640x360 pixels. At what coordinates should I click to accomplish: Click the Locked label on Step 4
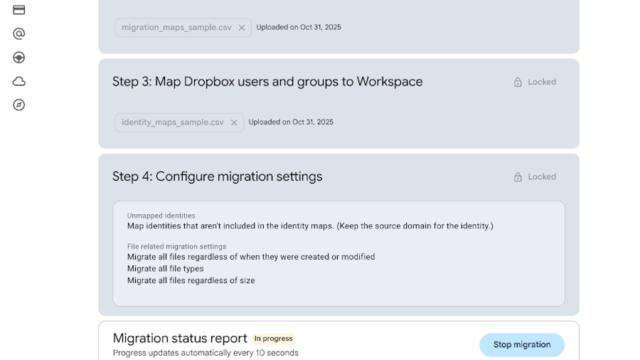[x=542, y=177]
